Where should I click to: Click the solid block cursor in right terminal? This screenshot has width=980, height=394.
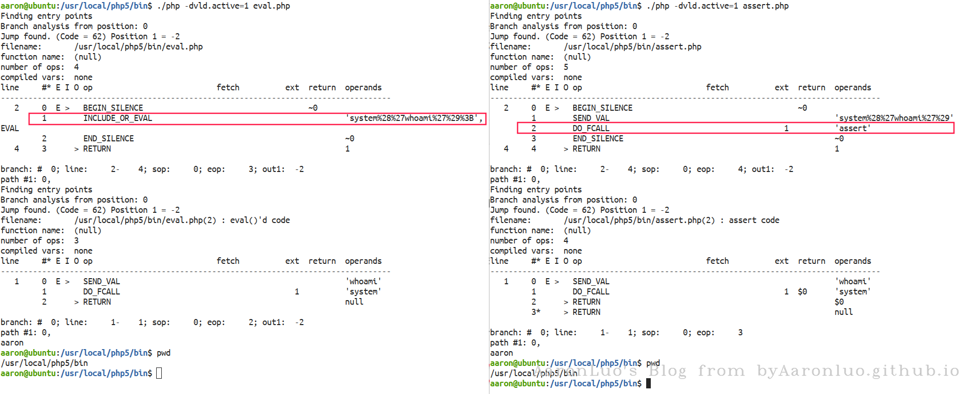(x=648, y=384)
